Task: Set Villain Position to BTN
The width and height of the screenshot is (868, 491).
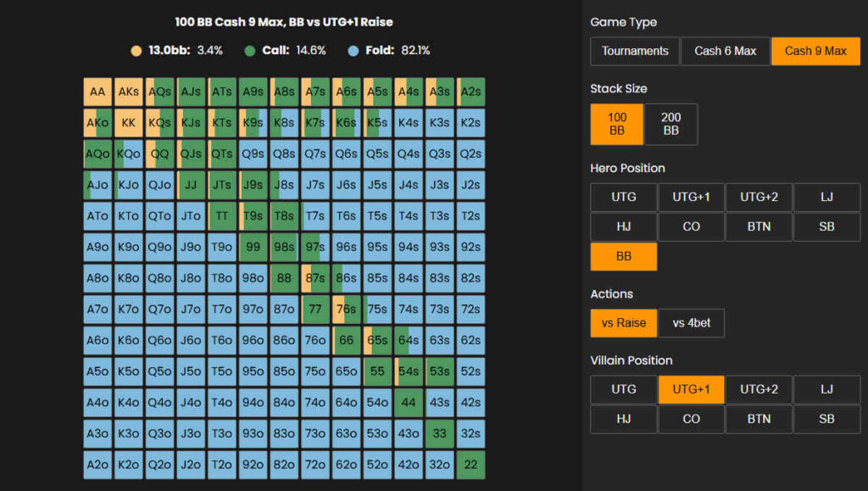Action: 759,419
